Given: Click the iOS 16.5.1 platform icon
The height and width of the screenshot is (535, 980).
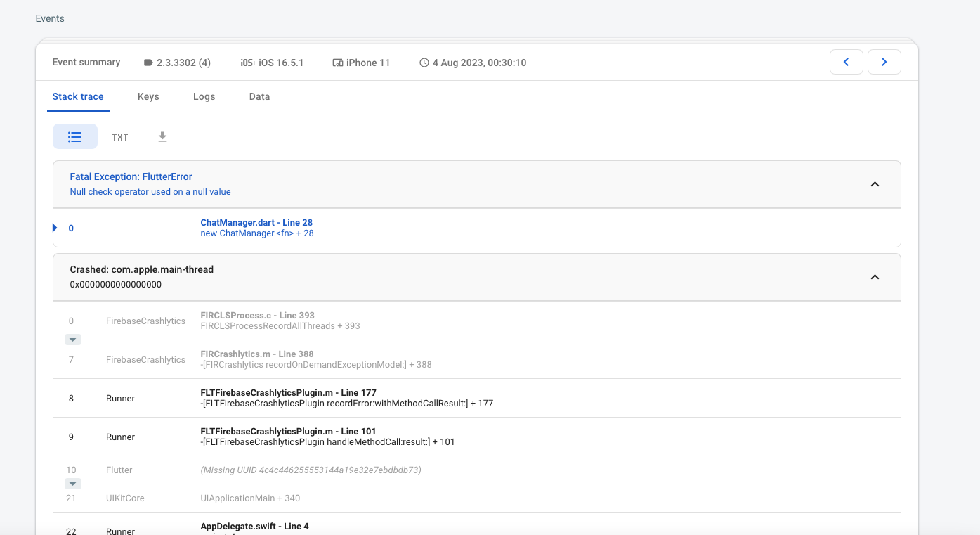Looking at the screenshot, I should click(x=247, y=62).
